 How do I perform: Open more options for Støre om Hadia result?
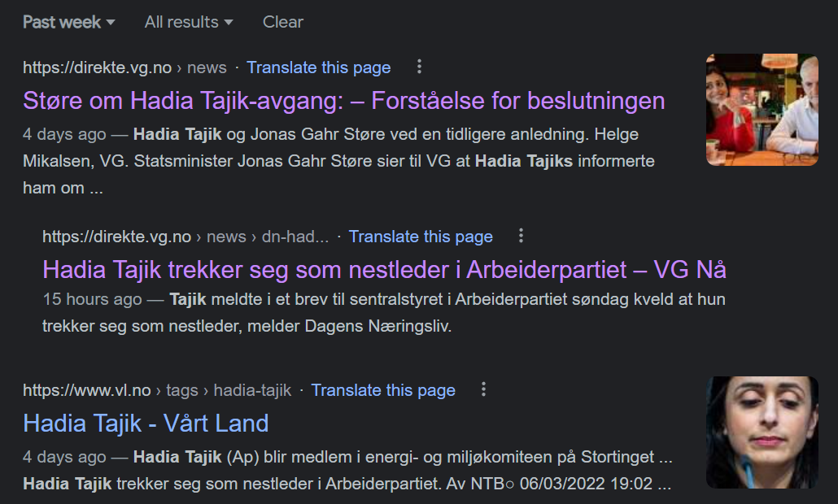coord(419,67)
